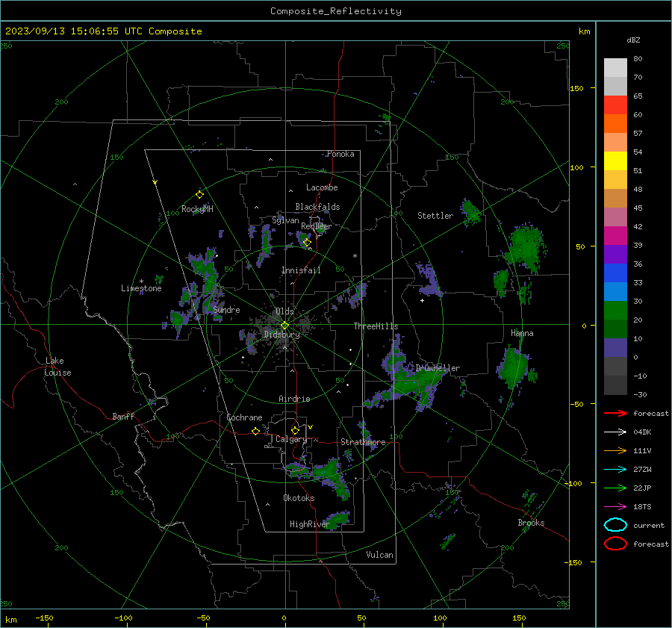Click the yellow diamond marker under Cochrane
The height and width of the screenshot is (628, 672).
click(256, 432)
